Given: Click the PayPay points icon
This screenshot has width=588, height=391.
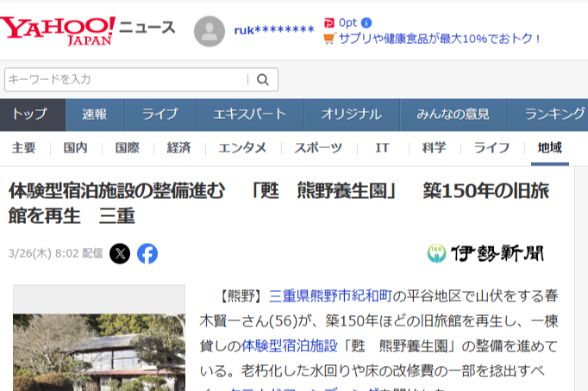Looking at the screenshot, I should pos(328,22).
